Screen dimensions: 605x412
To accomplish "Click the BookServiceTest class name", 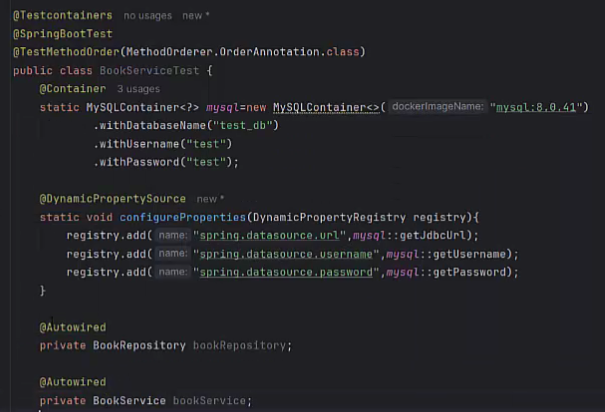I will pos(149,71).
